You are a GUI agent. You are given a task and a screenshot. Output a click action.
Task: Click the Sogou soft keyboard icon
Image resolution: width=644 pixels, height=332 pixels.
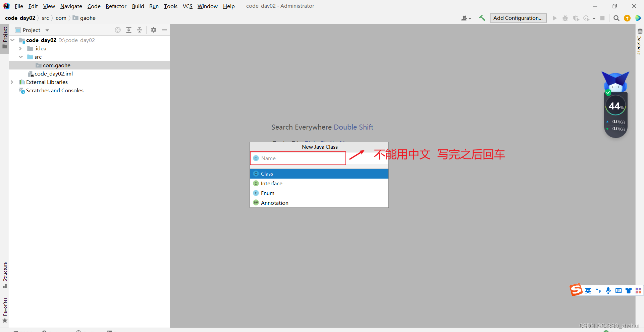[x=619, y=290]
